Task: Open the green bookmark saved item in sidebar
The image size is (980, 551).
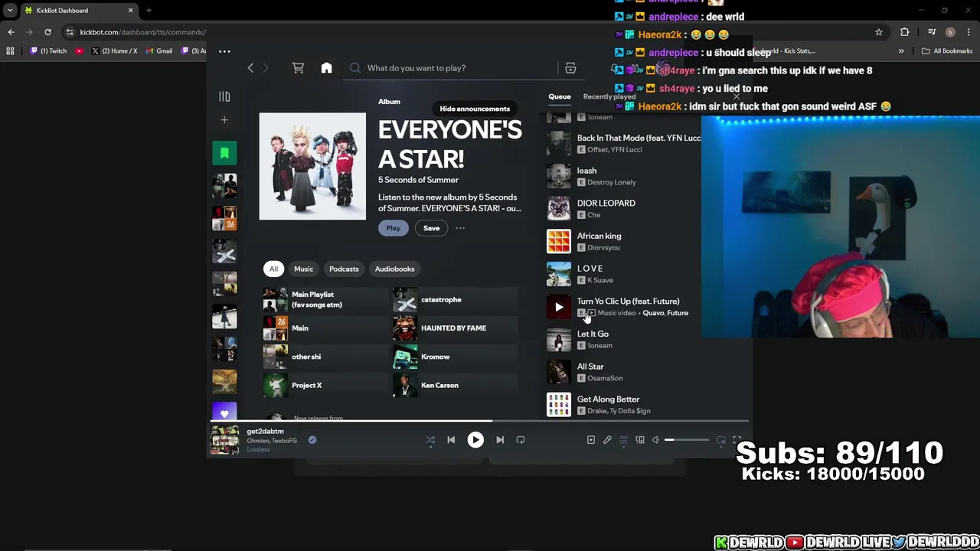Action: click(x=224, y=153)
